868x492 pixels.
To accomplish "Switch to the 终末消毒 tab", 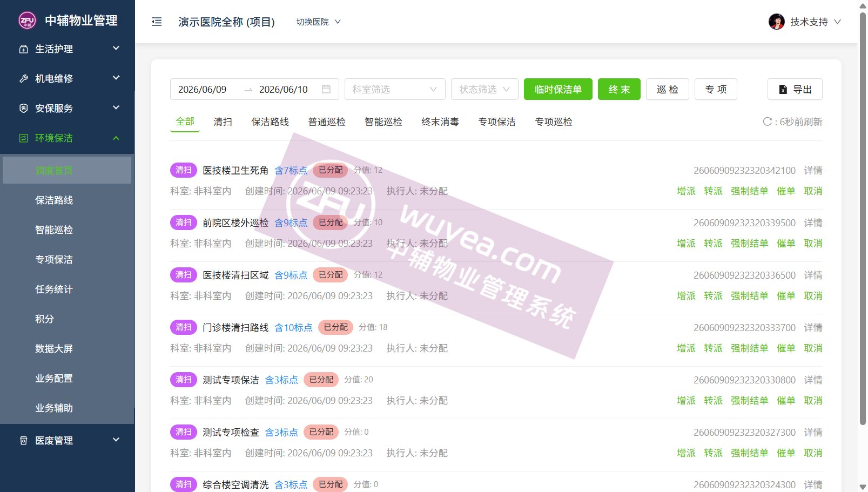I will click(x=440, y=122).
